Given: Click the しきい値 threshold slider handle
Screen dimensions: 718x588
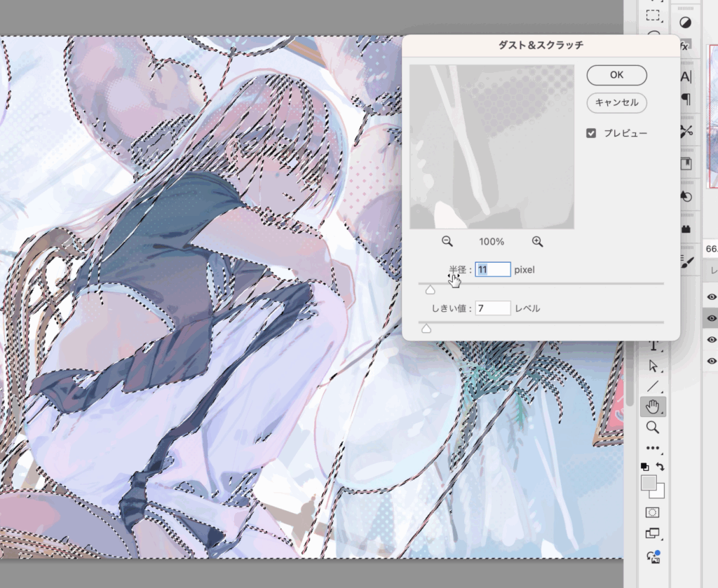Looking at the screenshot, I should 426,329.
